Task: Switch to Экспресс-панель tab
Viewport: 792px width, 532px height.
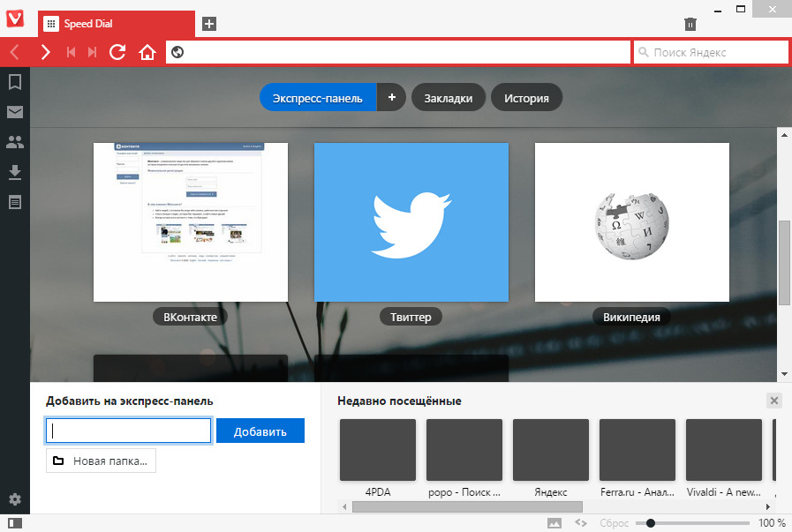Action: tap(318, 98)
